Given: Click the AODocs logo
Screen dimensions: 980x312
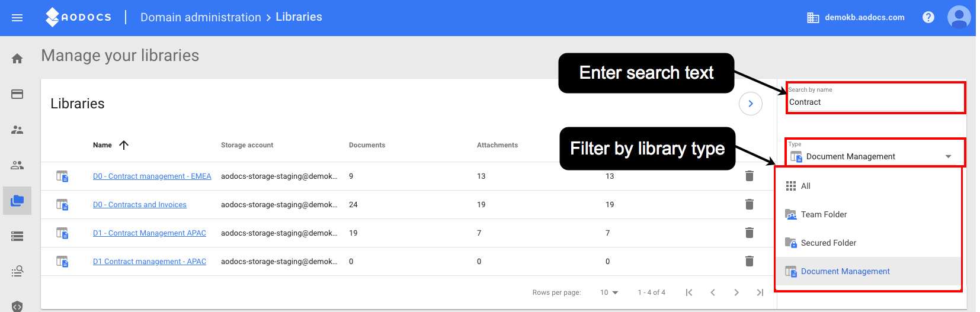Looking at the screenshot, I should click(78, 17).
